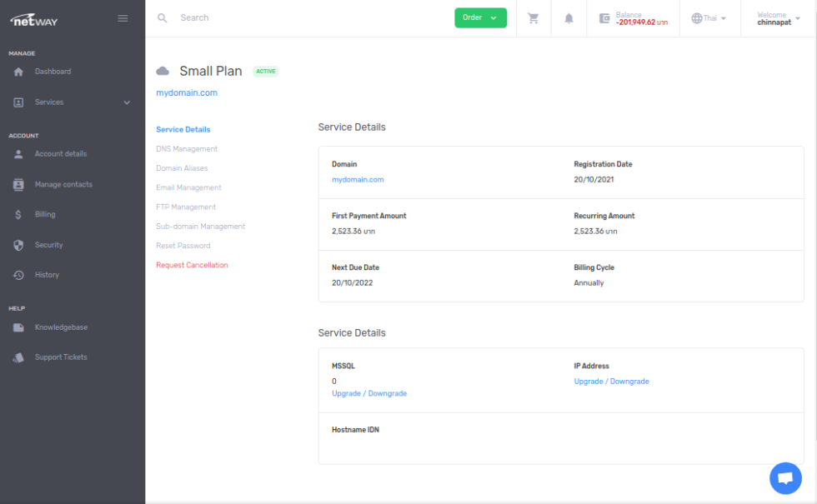Click the notification bell icon
This screenshot has width=817, height=504.
click(x=569, y=18)
